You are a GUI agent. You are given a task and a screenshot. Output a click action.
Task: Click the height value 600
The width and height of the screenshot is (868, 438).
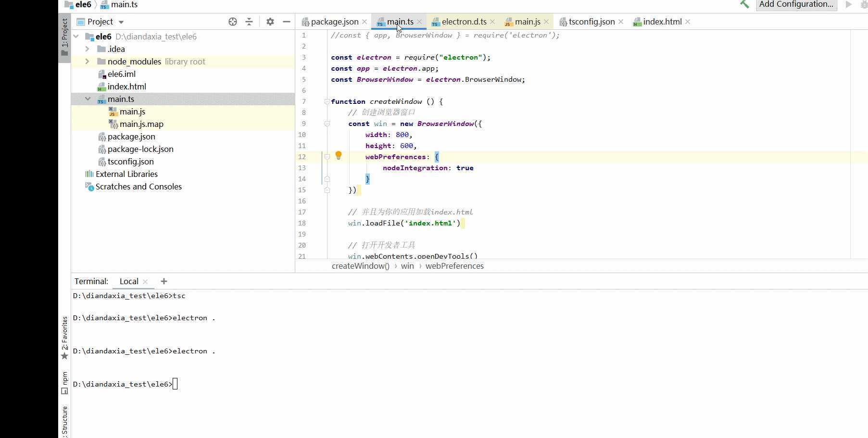(x=406, y=146)
